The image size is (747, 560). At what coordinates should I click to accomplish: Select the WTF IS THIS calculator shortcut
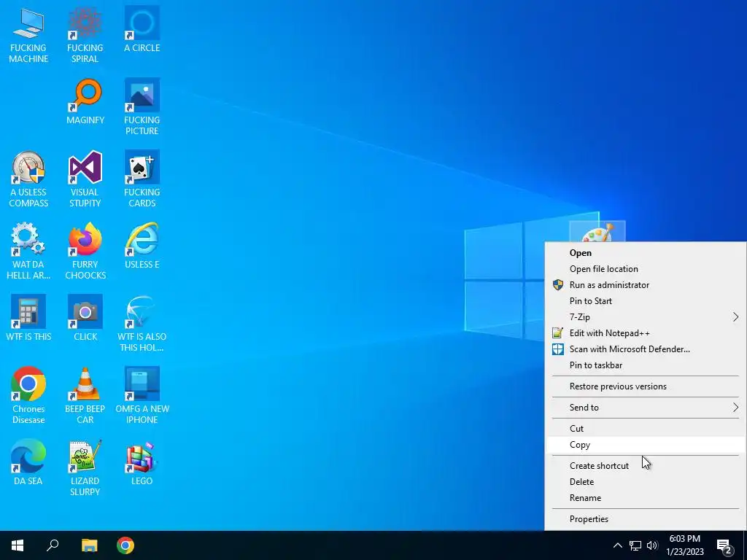coord(28,318)
